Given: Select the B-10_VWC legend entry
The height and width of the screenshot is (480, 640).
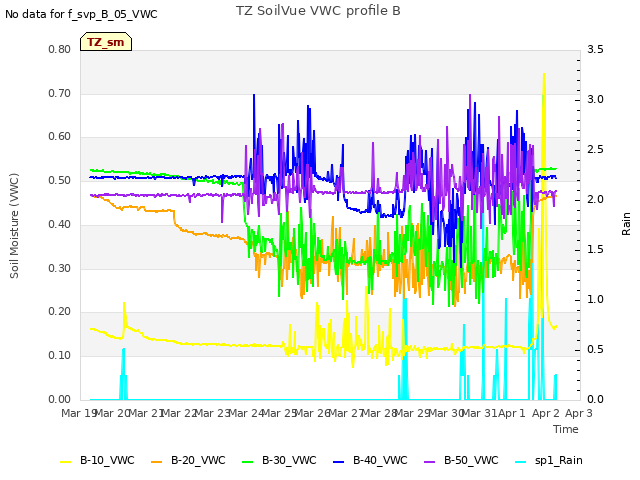Looking at the screenshot, I should [x=97, y=461].
